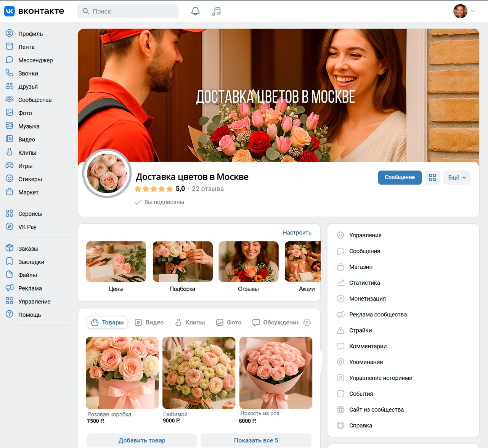Open the Calls phone icon
Image resolution: width=488 pixels, height=448 pixels.
(10, 73)
